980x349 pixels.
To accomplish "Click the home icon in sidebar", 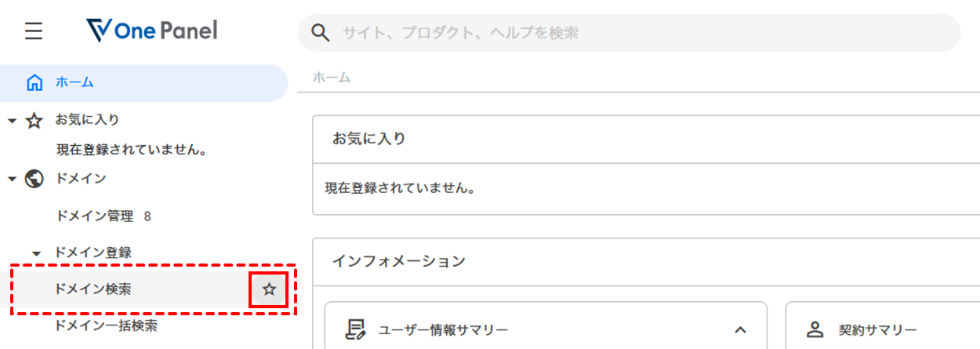I will 34,82.
